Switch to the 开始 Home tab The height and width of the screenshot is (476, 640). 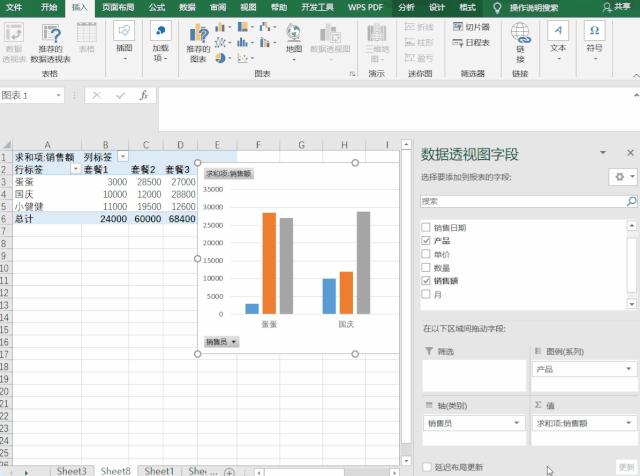49,7
